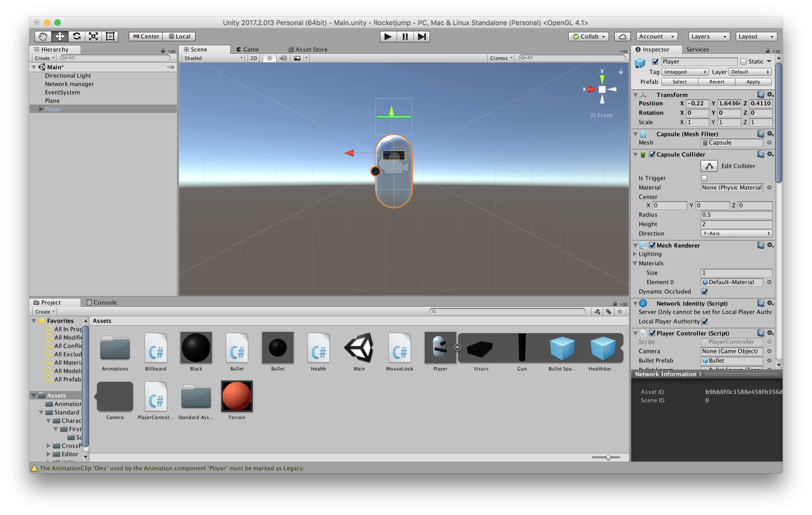
Task: Open the Cloud services button
Action: [622, 37]
